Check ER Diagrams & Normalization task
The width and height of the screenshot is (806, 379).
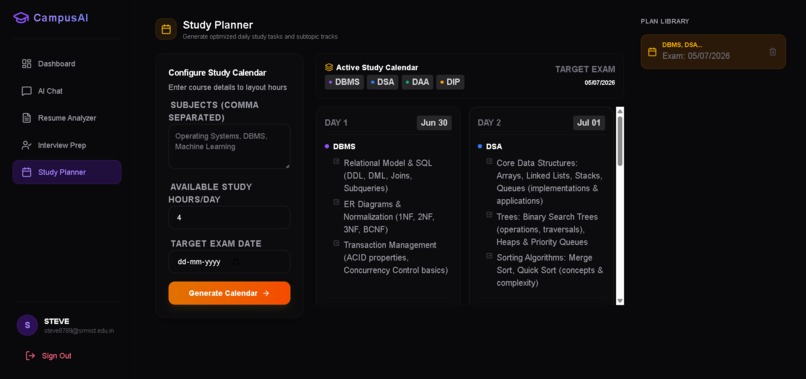click(336, 202)
